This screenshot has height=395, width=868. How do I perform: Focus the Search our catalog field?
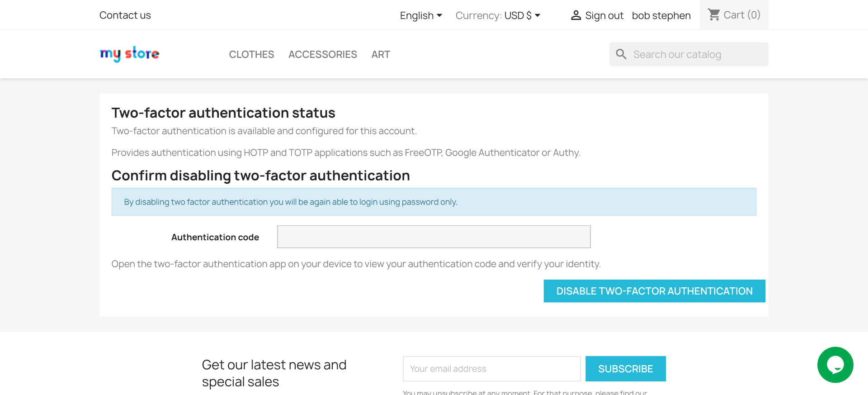click(689, 54)
